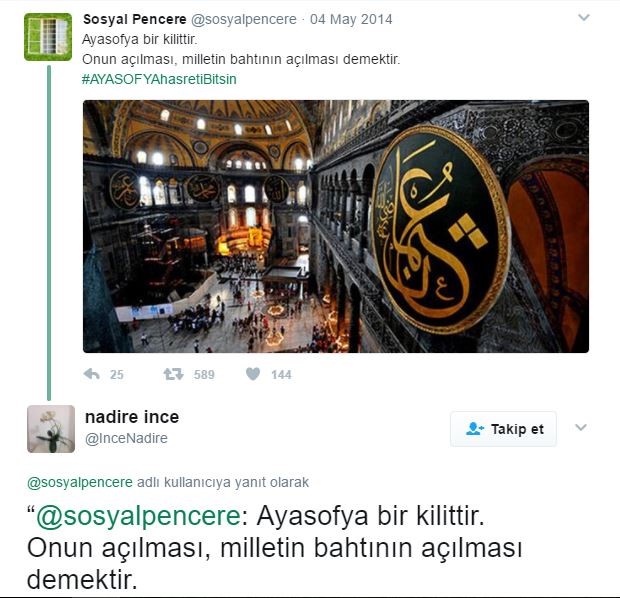Click the reply arrow icon under the tweet

point(92,374)
